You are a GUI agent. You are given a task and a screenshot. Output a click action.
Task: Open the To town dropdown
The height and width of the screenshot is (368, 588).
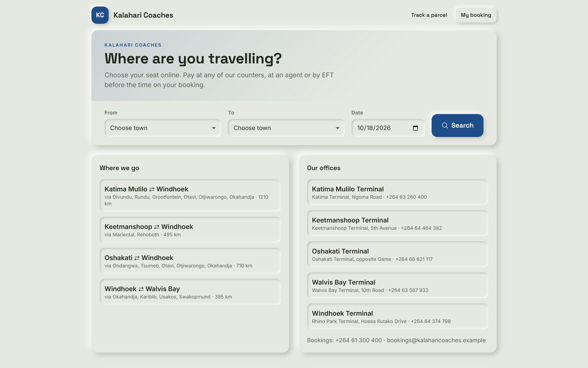[286, 128]
